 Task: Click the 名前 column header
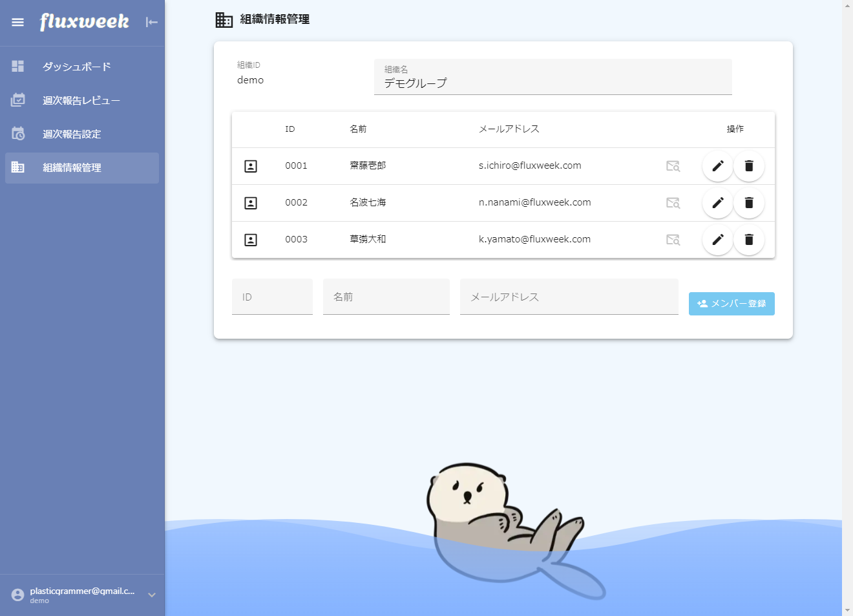[x=358, y=129]
